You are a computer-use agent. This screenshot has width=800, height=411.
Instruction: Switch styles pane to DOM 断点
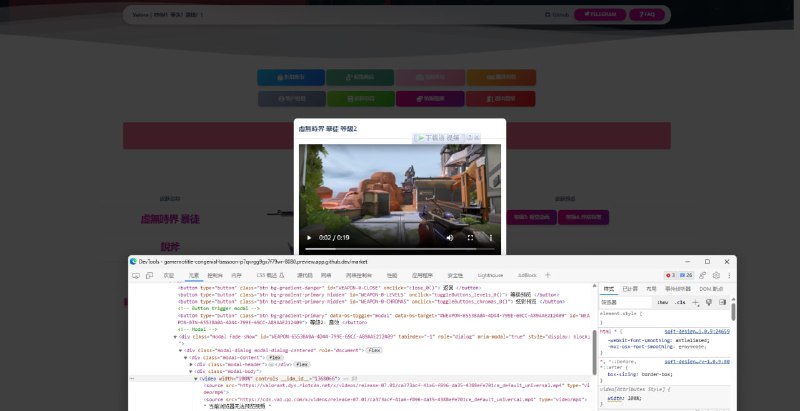coord(711,289)
